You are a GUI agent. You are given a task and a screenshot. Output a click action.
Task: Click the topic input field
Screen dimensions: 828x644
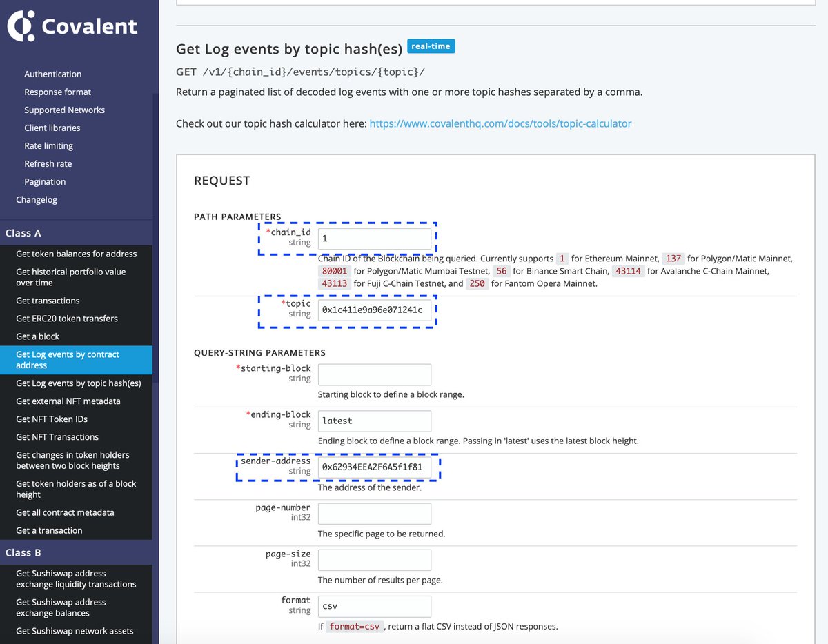pos(375,311)
